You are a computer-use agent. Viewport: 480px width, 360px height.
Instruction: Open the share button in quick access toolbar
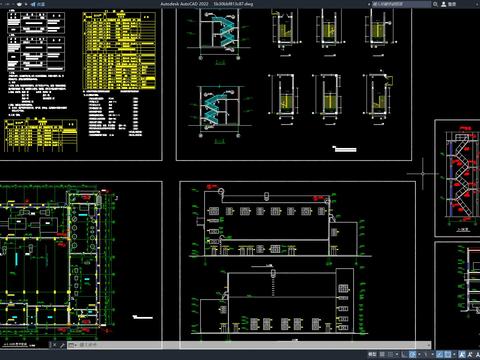(38, 4)
